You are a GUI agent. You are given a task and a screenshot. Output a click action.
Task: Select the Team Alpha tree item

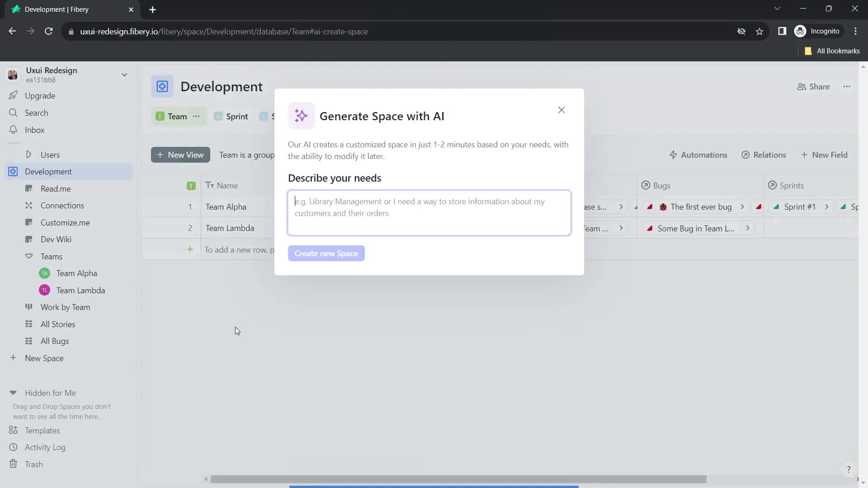point(77,273)
